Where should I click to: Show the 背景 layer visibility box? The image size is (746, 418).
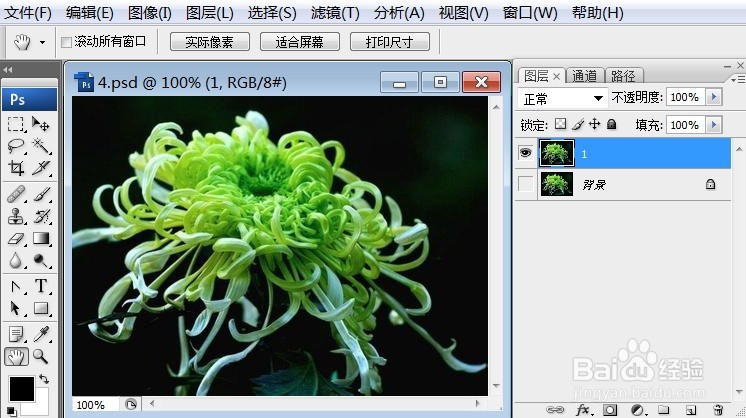[x=526, y=184]
